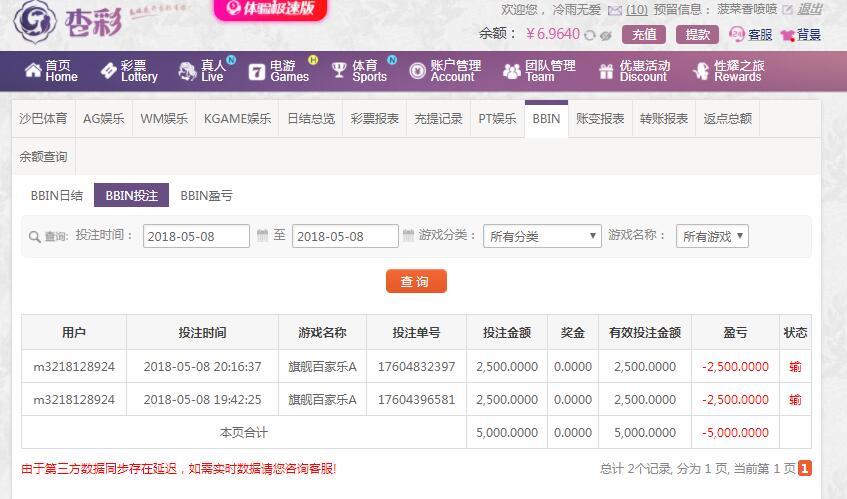
Task: Click the 退出 logout link
Action: pos(810,9)
